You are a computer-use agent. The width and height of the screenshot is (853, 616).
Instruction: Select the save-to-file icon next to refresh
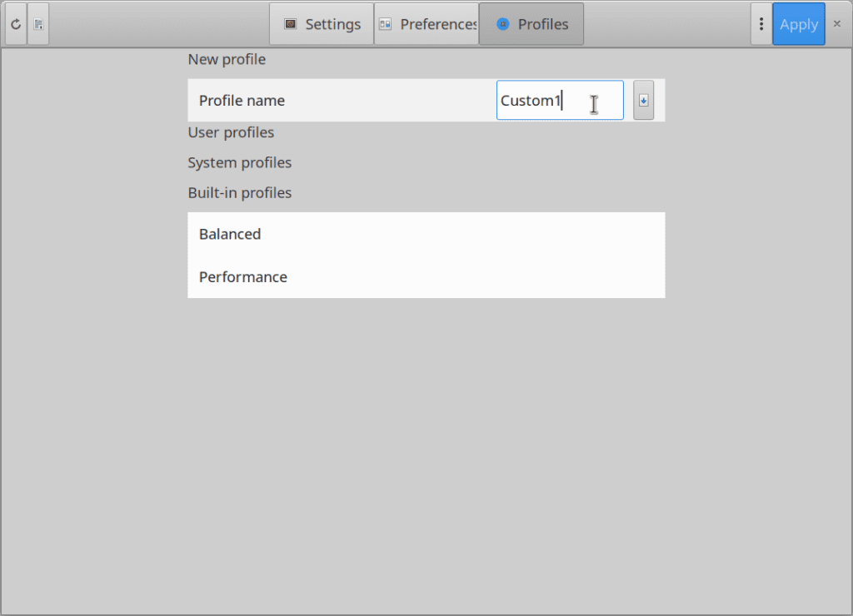coord(38,23)
